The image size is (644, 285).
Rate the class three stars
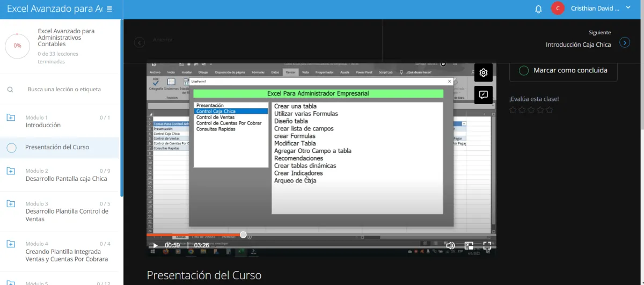coord(531,110)
